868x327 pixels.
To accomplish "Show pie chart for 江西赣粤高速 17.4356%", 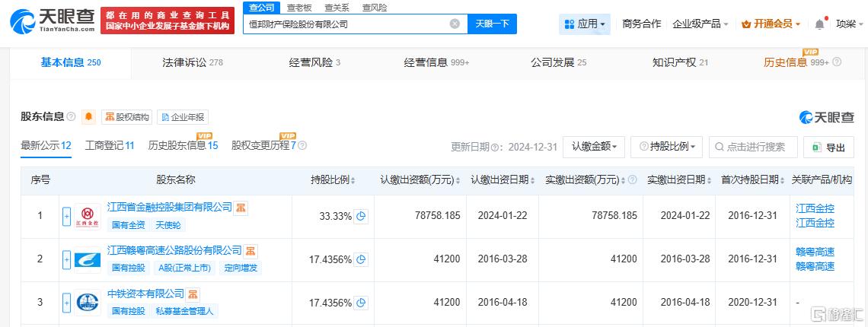I will pyautogui.click(x=361, y=259).
